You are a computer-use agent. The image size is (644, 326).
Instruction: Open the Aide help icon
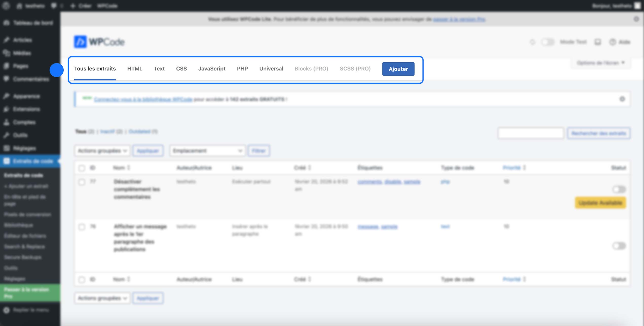[613, 42]
